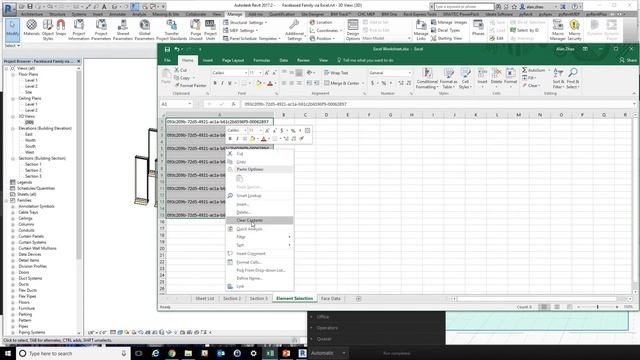Open Phases in Revit ribbon
Image resolution: width=640 pixels, height=360 pixels.
coord(478,28)
